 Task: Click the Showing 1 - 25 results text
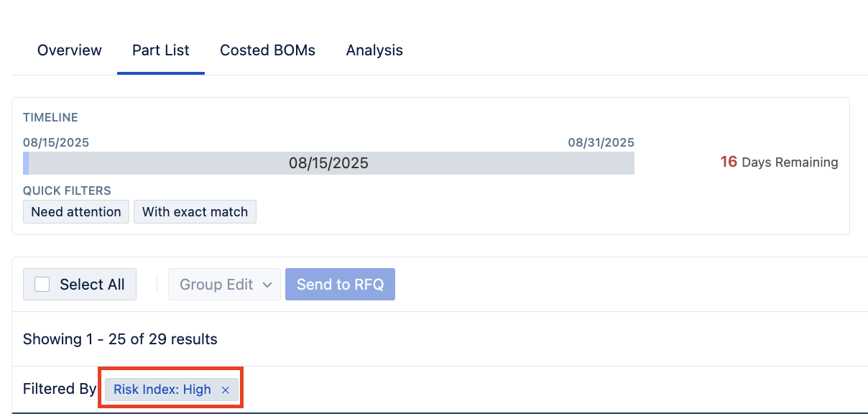coord(120,339)
